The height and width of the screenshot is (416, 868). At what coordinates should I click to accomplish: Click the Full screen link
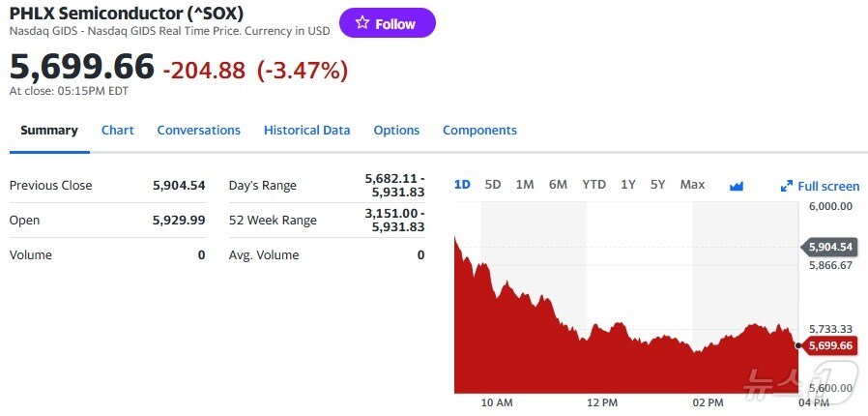coord(827,186)
